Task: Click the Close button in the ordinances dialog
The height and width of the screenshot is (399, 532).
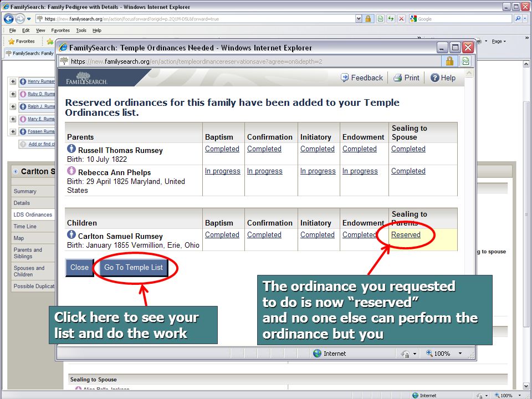Action: (79, 267)
